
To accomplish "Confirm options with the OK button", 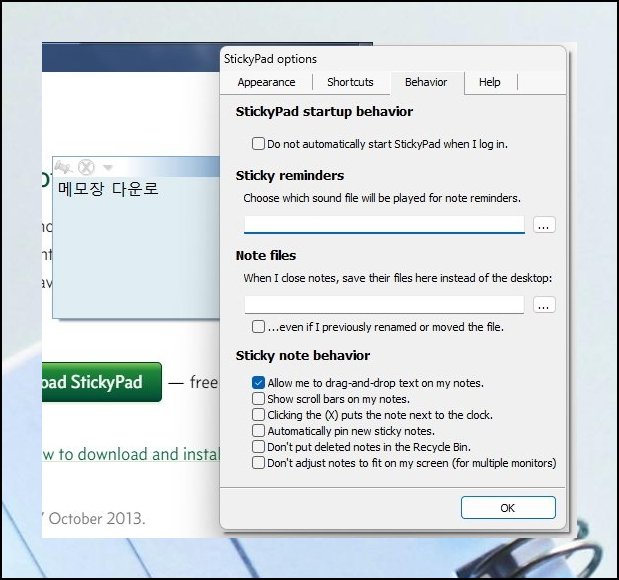I will pos(508,508).
